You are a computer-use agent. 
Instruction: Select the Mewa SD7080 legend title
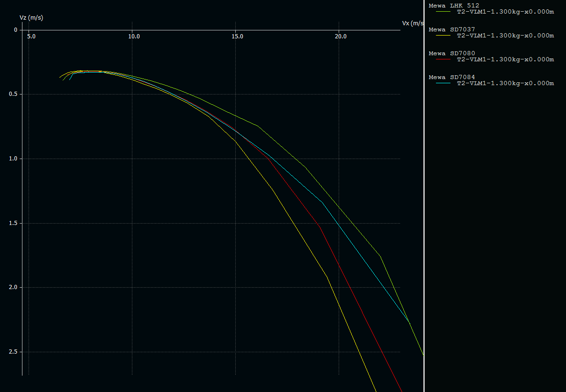pos(452,53)
